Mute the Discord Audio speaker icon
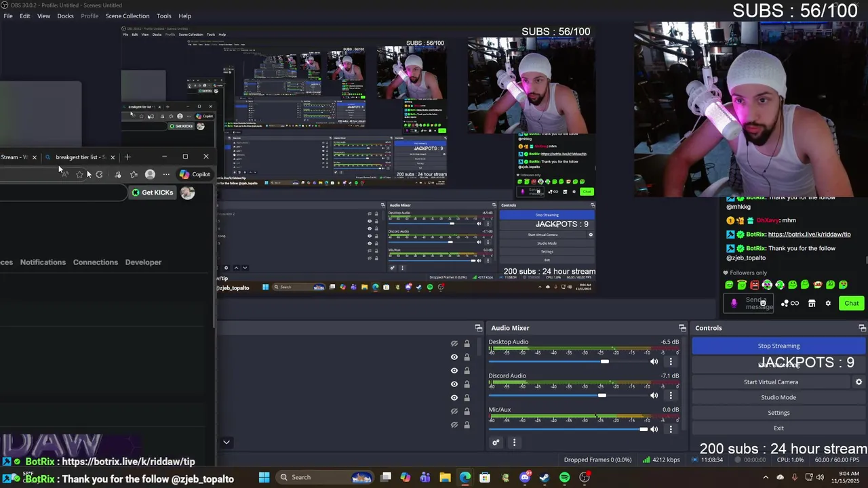868x488 pixels. click(x=654, y=395)
